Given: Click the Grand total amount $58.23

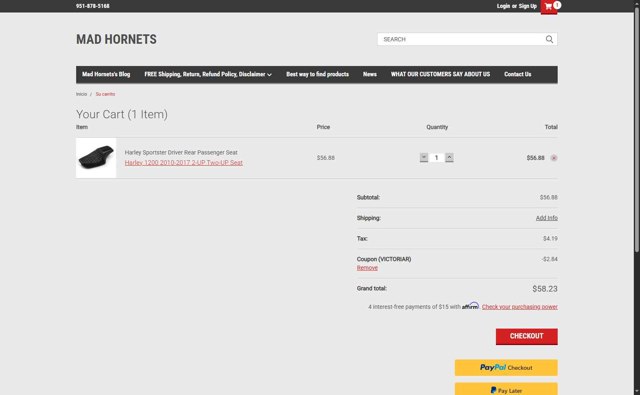Looking at the screenshot, I should point(544,289).
